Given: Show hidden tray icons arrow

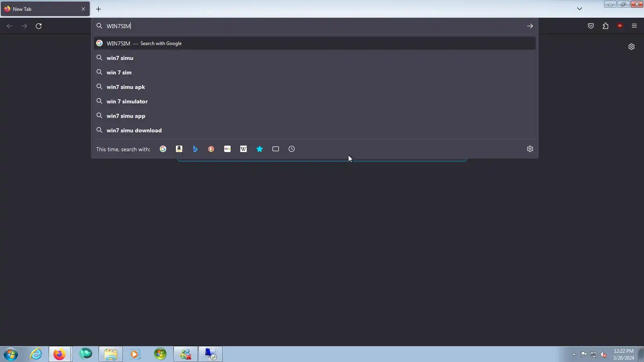Looking at the screenshot, I should click(574, 354).
